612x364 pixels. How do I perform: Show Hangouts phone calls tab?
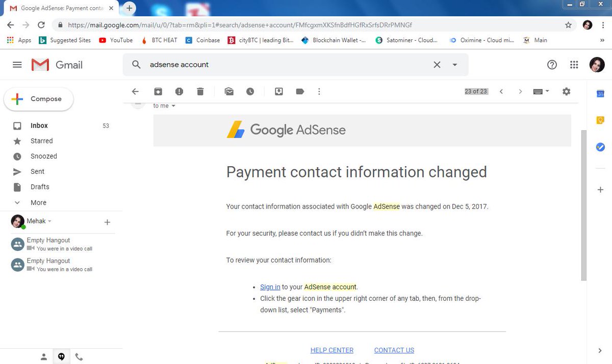[x=79, y=357]
